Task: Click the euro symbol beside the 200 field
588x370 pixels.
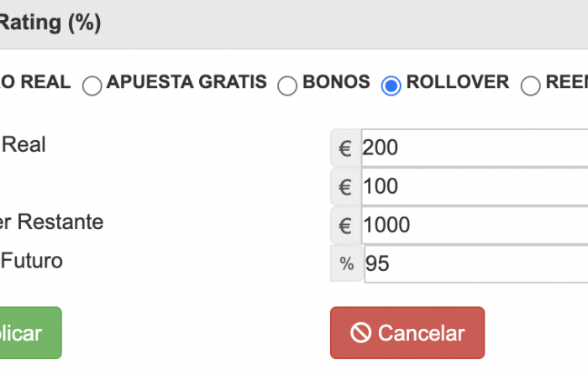Action: tap(345, 148)
